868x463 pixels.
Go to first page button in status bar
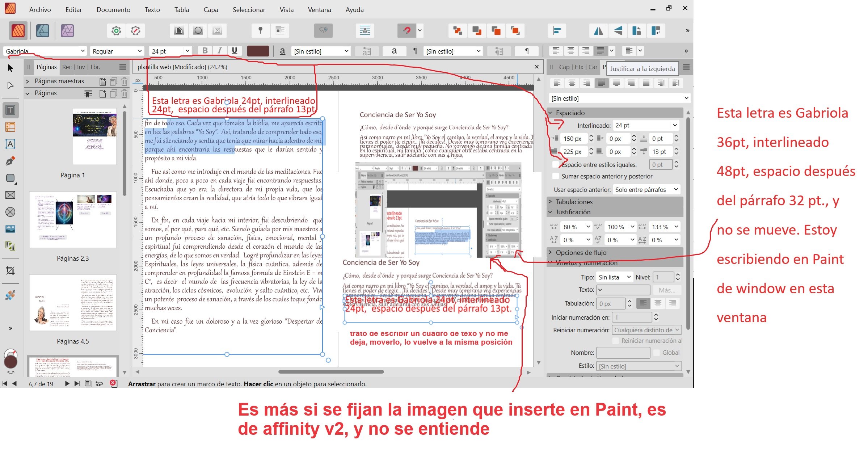coord(4,384)
